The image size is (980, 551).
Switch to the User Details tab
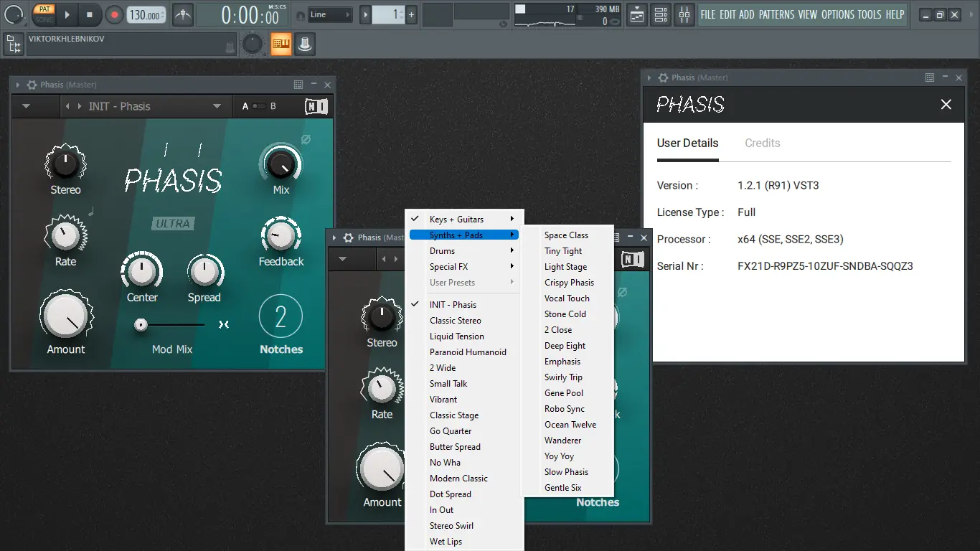687,143
